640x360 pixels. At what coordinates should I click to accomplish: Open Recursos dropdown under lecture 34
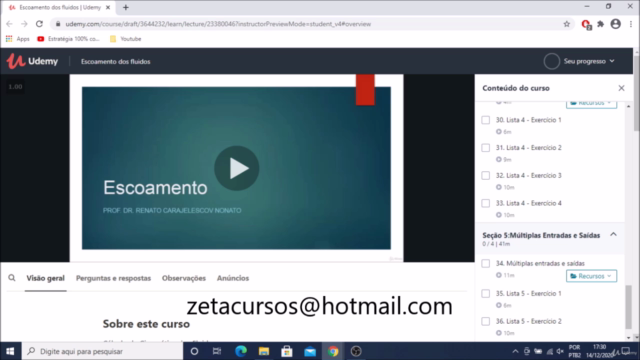(591, 276)
